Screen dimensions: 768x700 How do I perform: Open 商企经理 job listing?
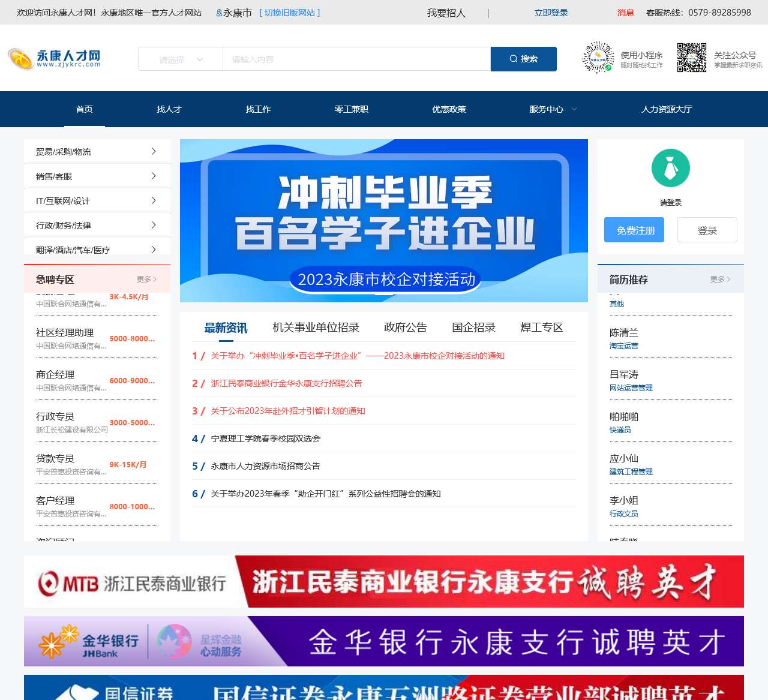pyautogui.click(x=55, y=374)
